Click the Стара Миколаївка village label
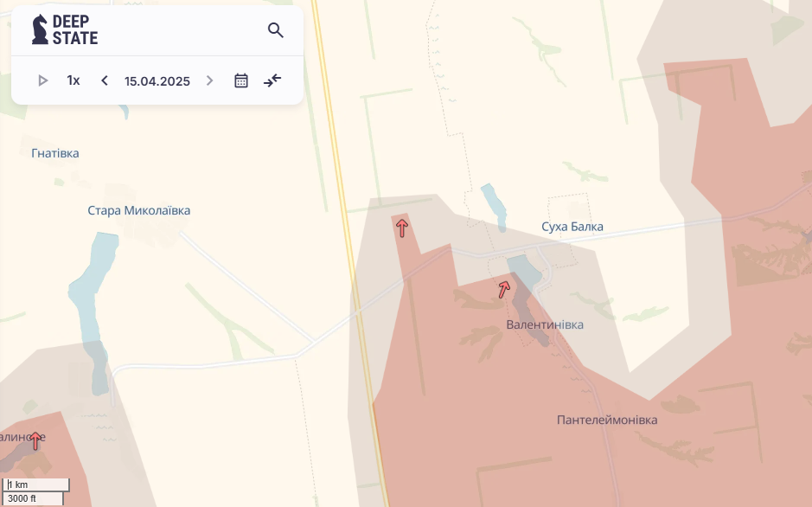The image size is (812, 507). [138, 210]
